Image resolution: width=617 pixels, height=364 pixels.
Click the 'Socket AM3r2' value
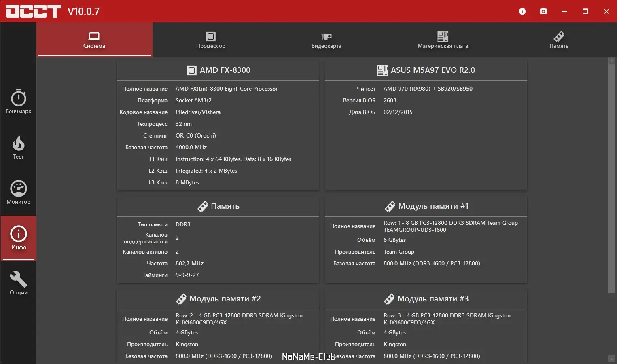coord(193,101)
